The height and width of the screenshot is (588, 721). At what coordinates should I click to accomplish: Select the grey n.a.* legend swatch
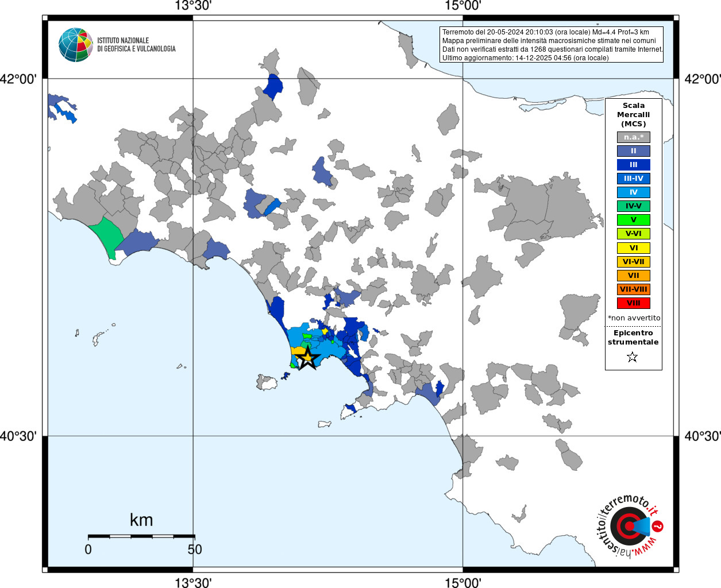[634, 137]
